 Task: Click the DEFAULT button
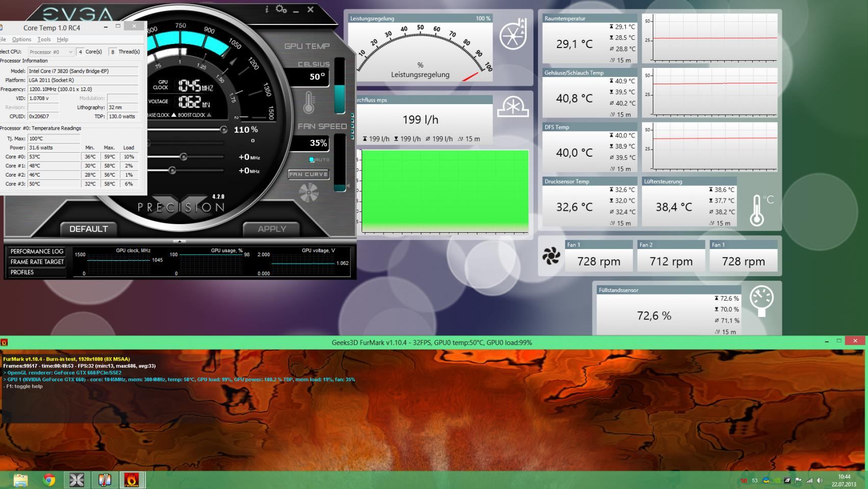(x=89, y=229)
